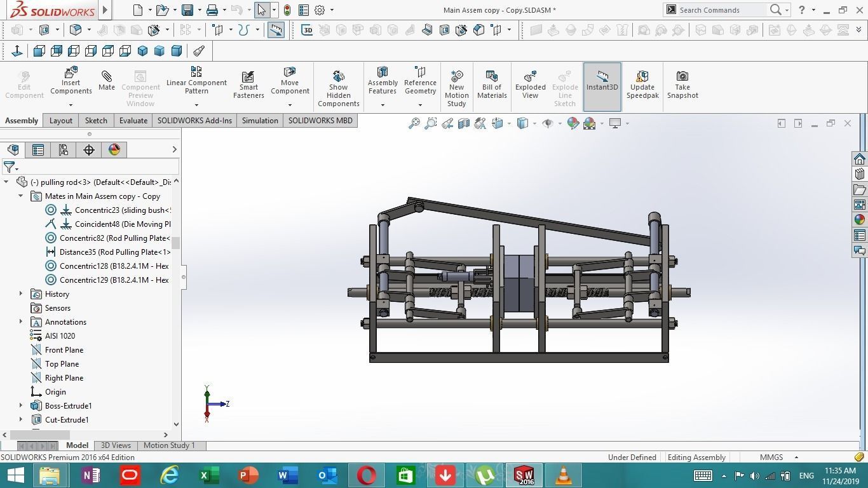The width and height of the screenshot is (868, 488).
Task: Open Bill of Materials tool
Action: click(x=492, y=85)
